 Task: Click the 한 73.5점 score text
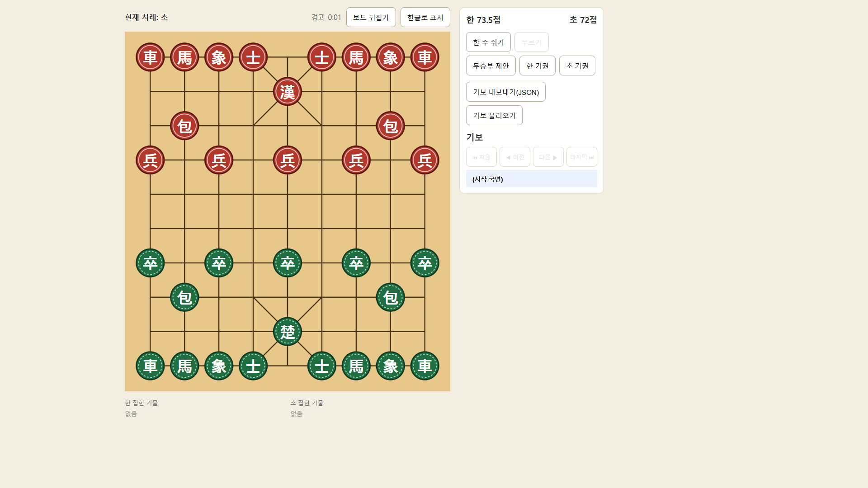[483, 20]
